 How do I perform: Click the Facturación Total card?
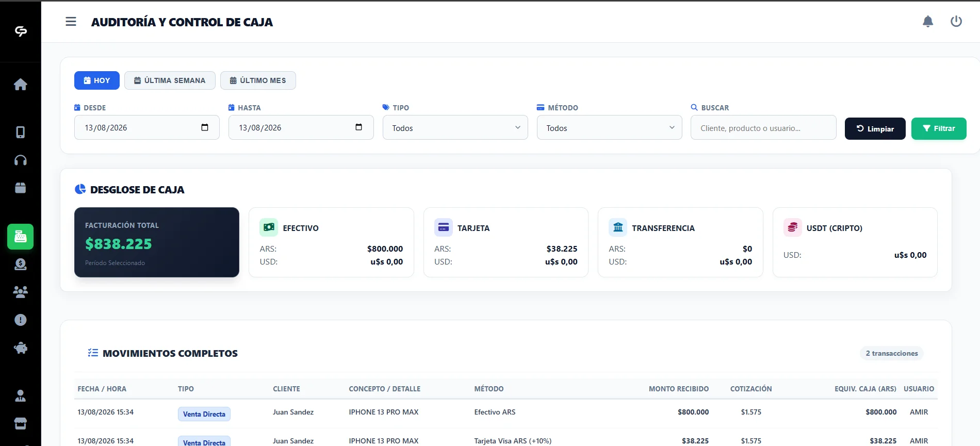pyautogui.click(x=157, y=242)
